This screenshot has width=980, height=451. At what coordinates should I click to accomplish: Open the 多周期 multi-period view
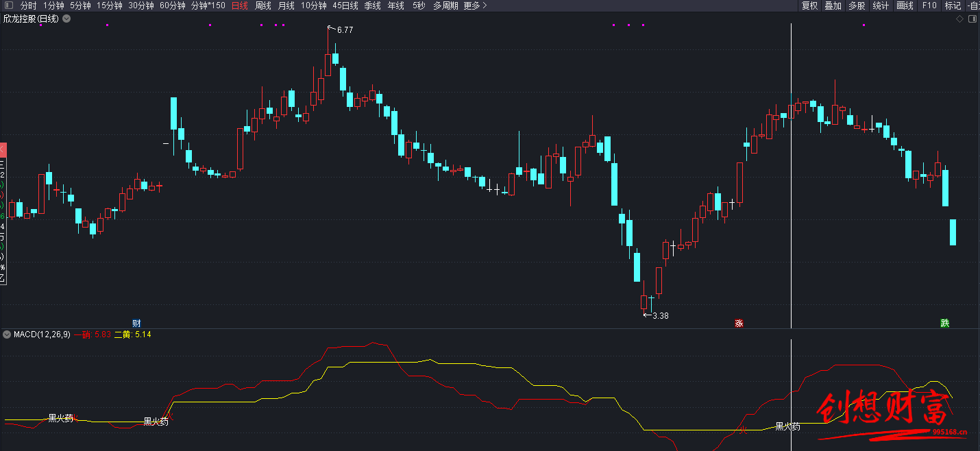pos(445,5)
